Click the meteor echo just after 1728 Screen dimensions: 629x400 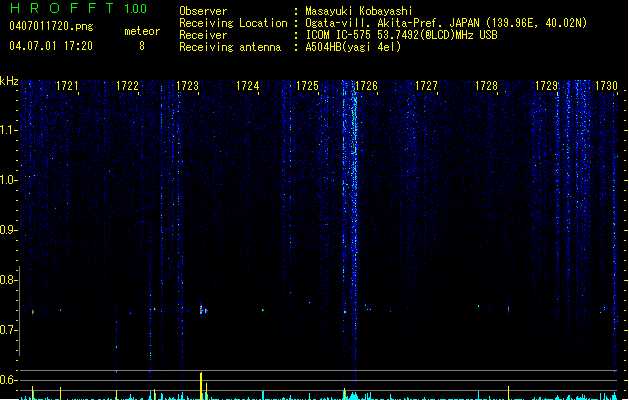[508, 309]
